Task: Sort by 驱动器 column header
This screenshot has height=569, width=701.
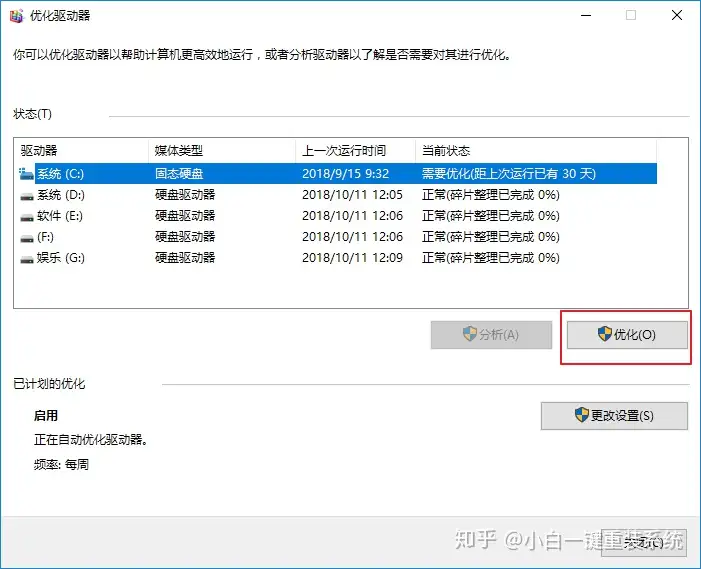Action: [83, 151]
